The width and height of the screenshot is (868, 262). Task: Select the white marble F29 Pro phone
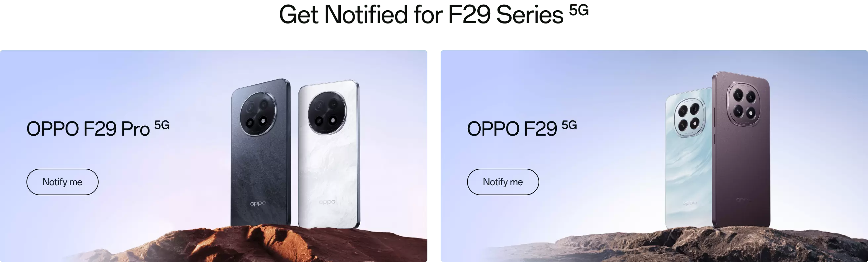(329, 154)
